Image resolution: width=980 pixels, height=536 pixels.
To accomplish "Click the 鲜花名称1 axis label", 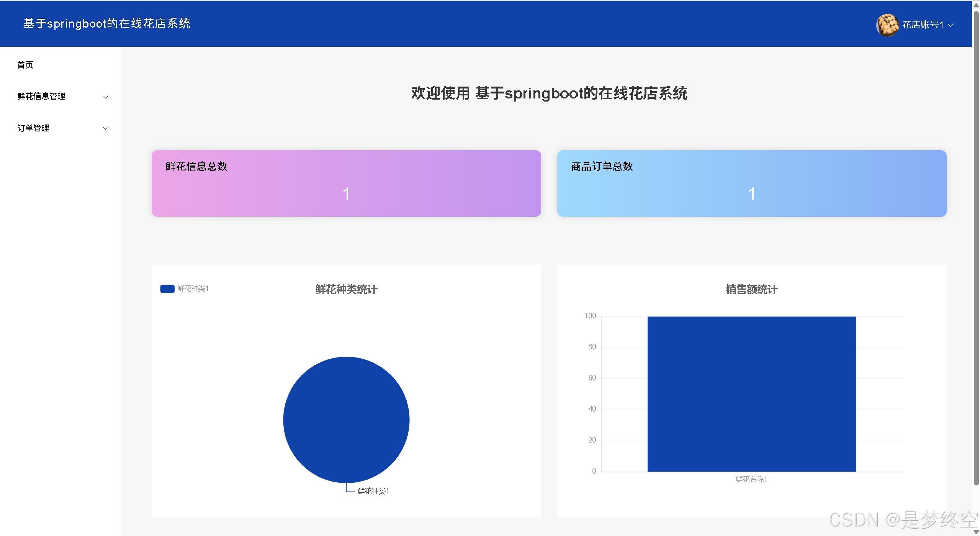I will [x=751, y=479].
